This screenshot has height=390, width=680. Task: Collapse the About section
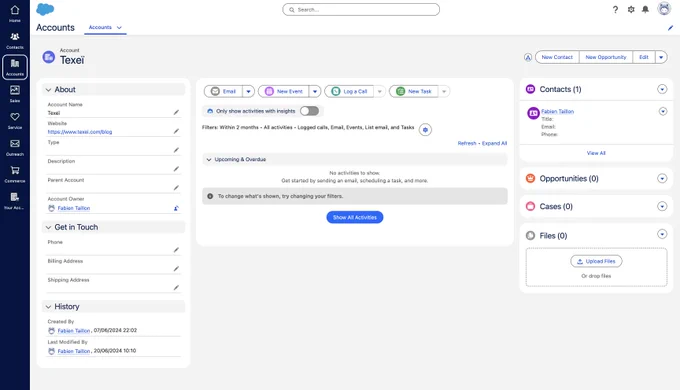(49, 90)
